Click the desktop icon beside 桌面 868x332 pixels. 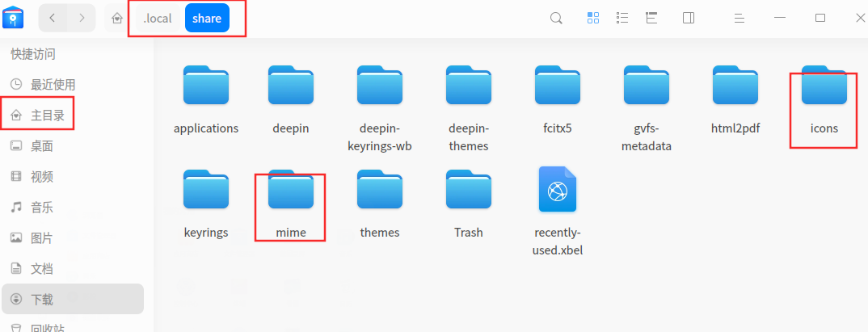coord(16,146)
